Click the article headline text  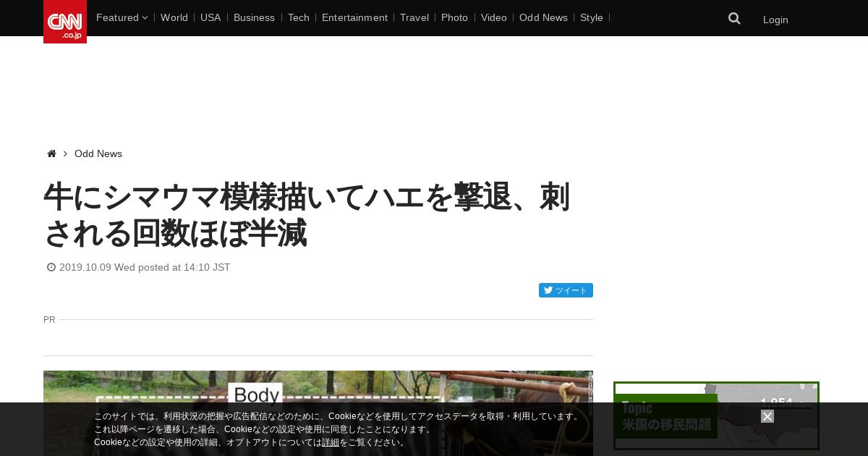click(307, 215)
